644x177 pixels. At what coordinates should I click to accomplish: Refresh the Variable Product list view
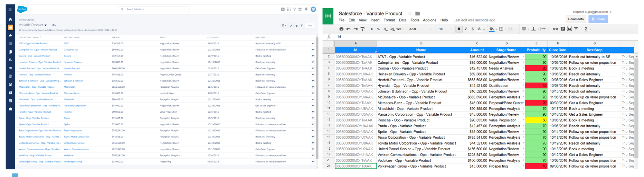click(291, 26)
